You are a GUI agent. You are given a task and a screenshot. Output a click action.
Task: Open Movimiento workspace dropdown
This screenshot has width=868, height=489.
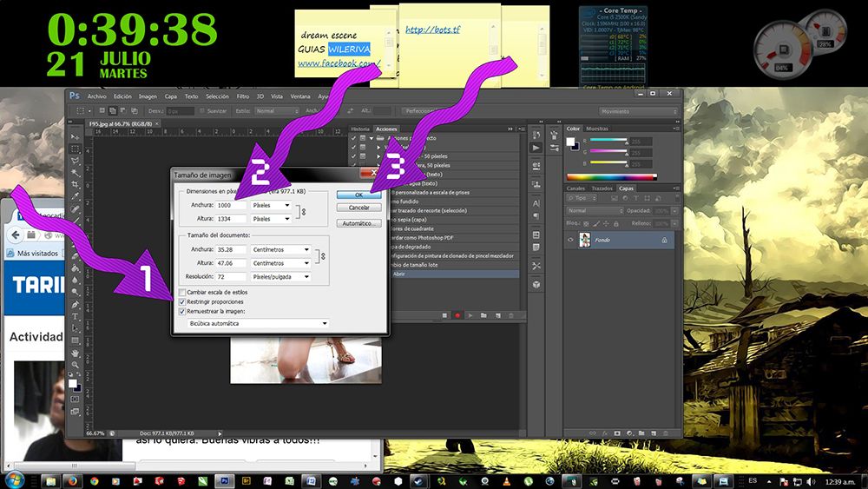(x=639, y=111)
